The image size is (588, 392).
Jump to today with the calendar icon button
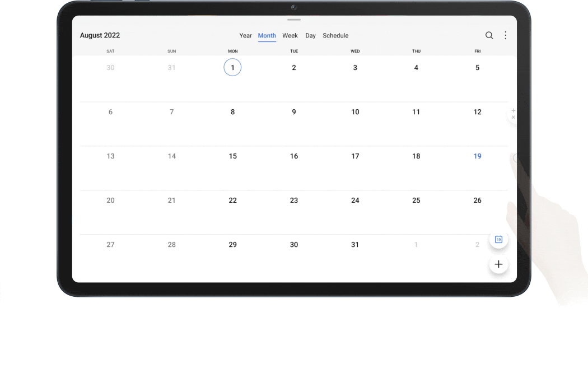click(498, 239)
